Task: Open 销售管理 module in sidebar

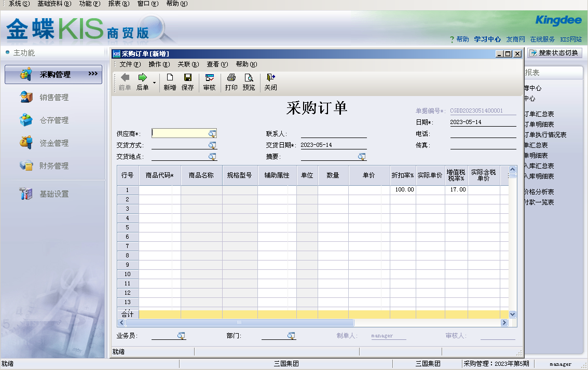Action: pos(53,97)
